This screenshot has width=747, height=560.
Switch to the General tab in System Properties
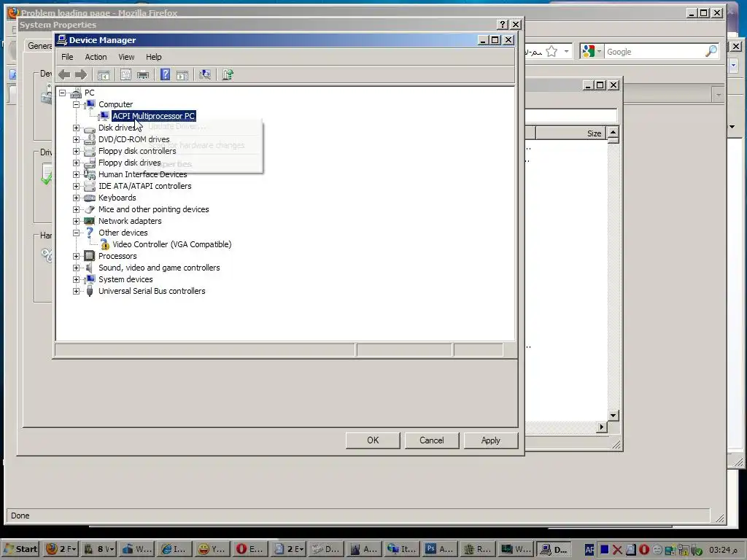(39, 46)
